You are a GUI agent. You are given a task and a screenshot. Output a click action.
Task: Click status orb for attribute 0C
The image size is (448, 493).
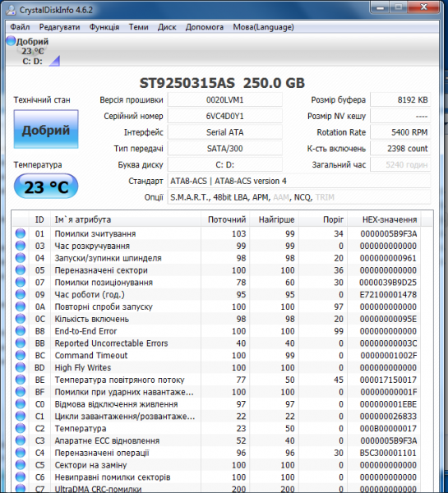(21, 319)
